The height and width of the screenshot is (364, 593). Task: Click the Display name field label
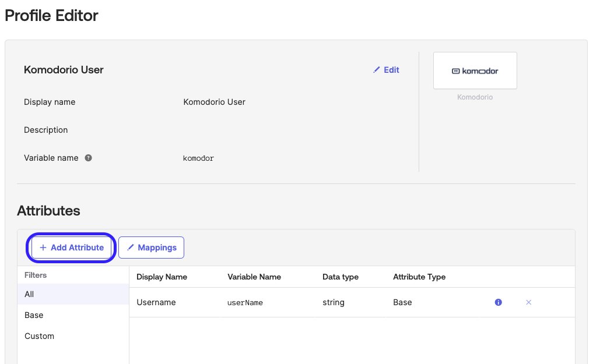pyautogui.click(x=50, y=102)
